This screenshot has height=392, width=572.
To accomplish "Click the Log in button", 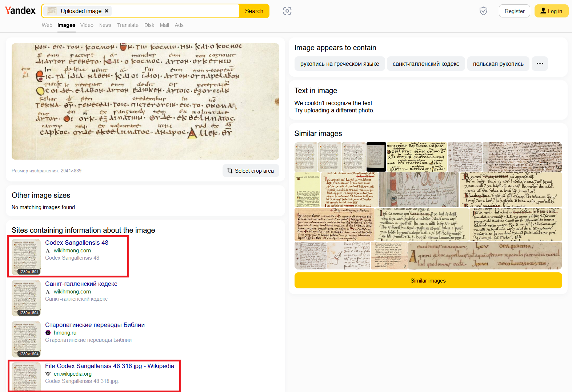I will (551, 11).
